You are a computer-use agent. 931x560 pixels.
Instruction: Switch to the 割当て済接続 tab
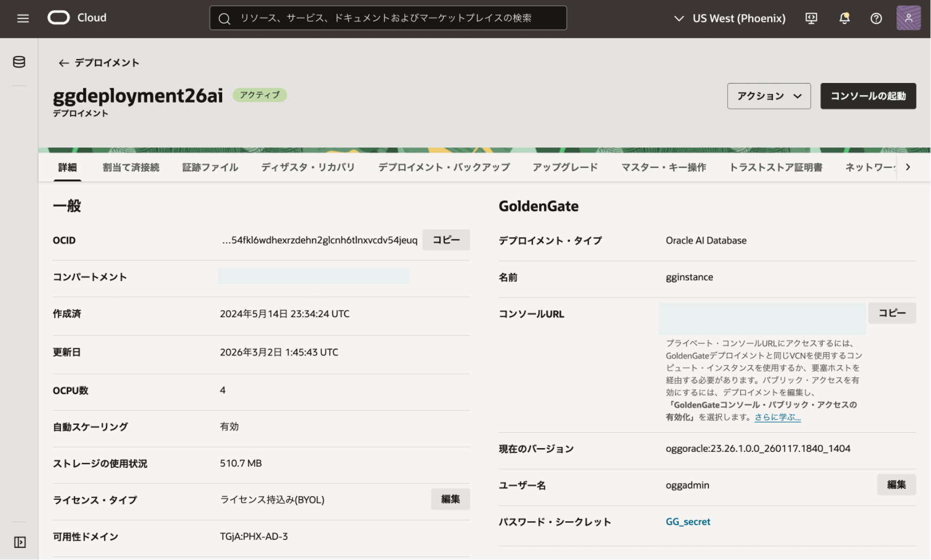pos(130,168)
